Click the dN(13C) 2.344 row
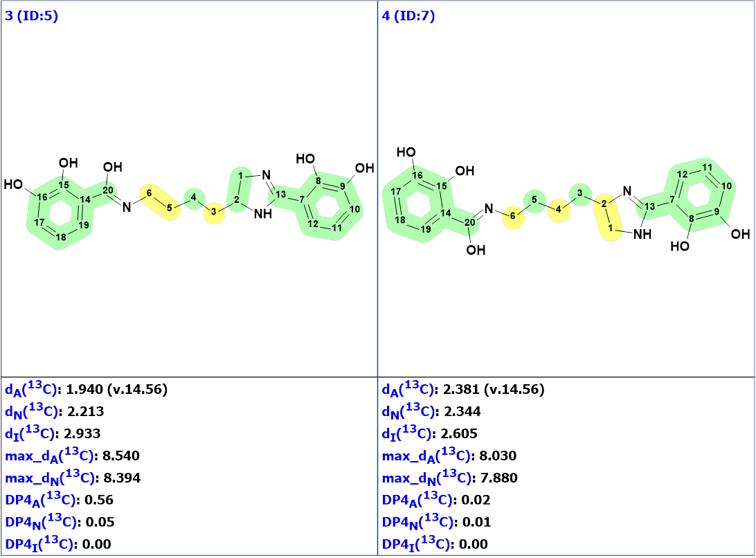The height and width of the screenshot is (558, 756). tap(431, 412)
